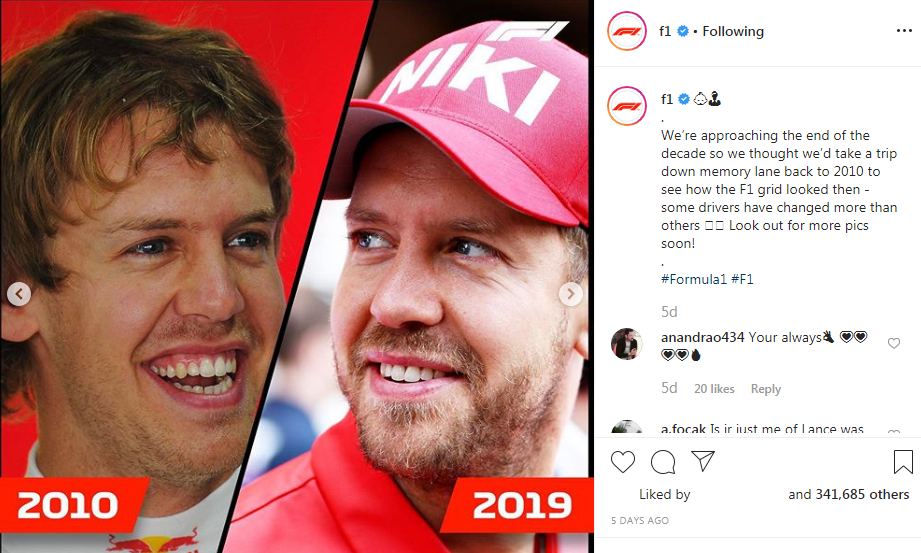Open the three-dots more options menu

pos(904,31)
